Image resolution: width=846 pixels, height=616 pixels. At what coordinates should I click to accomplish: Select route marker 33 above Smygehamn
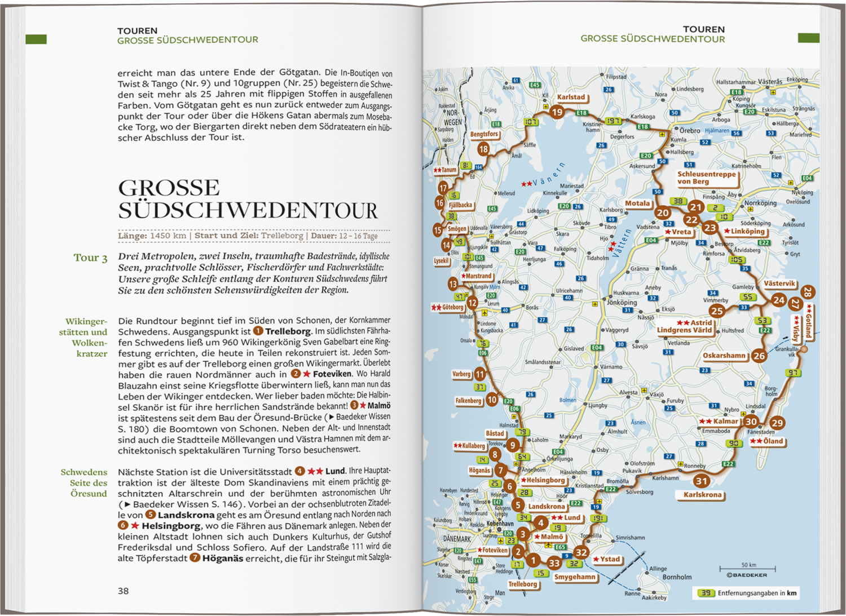pyautogui.click(x=554, y=563)
